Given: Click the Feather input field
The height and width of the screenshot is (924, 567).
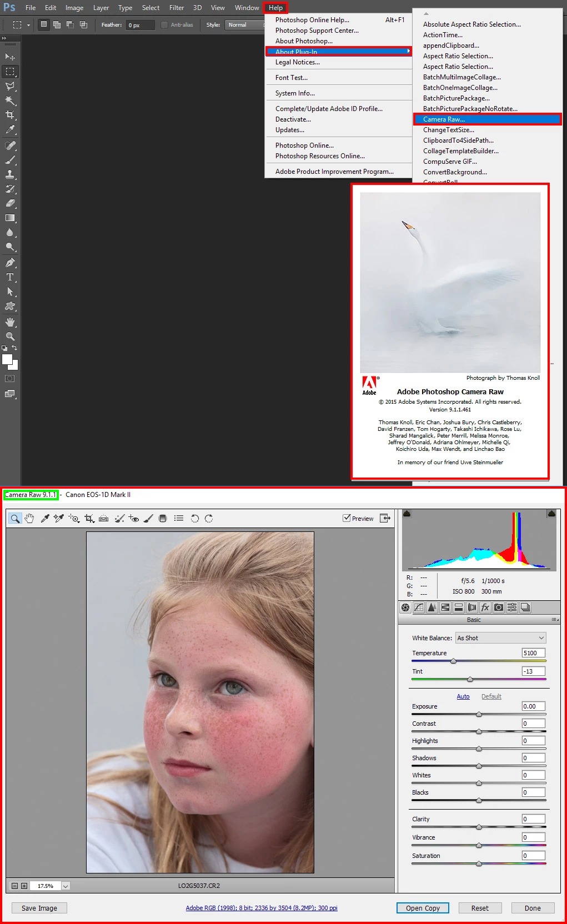Looking at the screenshot, I should 140,25.
